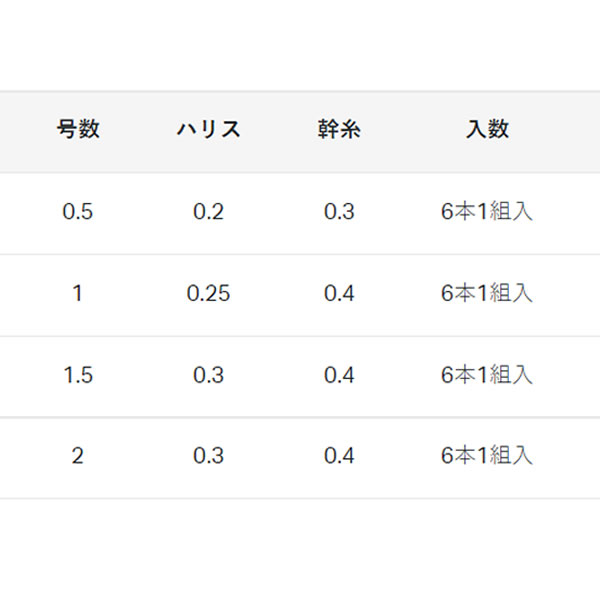Click 6本1組入 in the last row
600x600 pixels.
click(487, 456)
